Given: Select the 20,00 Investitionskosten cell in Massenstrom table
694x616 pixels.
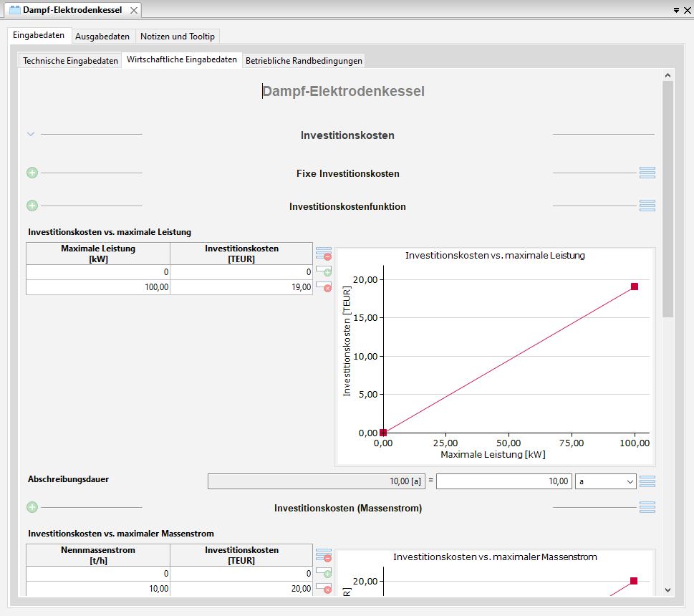Looking at the screenshot, I should 241,589.
